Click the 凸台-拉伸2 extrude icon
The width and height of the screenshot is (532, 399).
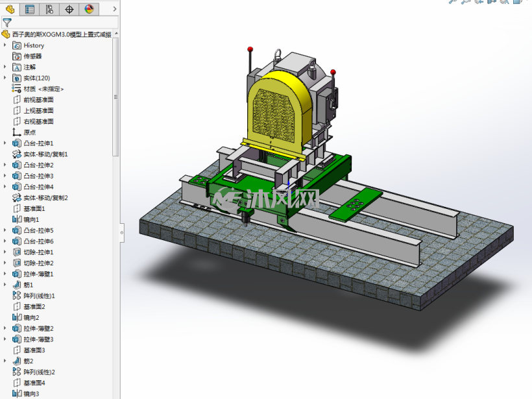[x=17, y=165]
